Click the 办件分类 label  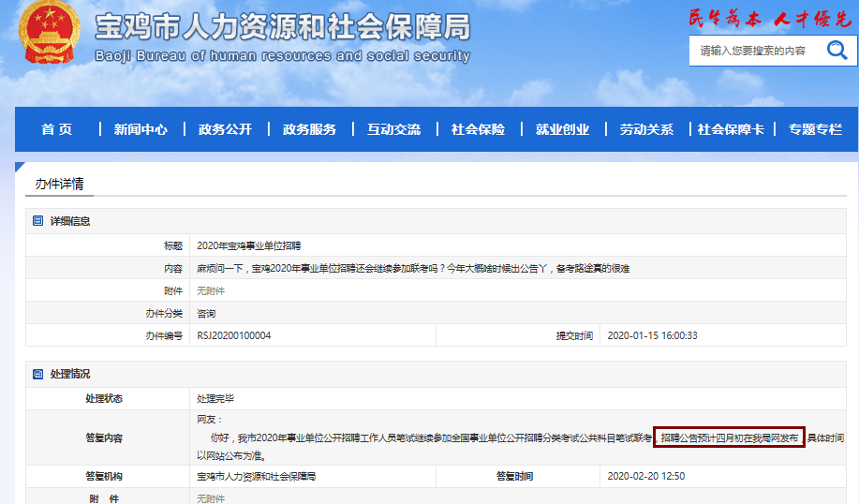click(x=164, y=313)
